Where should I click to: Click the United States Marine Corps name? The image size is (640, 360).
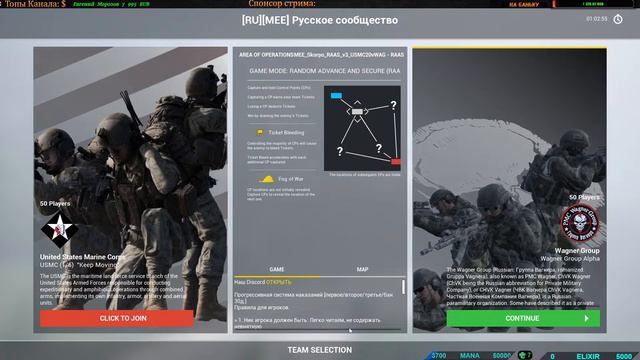[x=82, y=257]
